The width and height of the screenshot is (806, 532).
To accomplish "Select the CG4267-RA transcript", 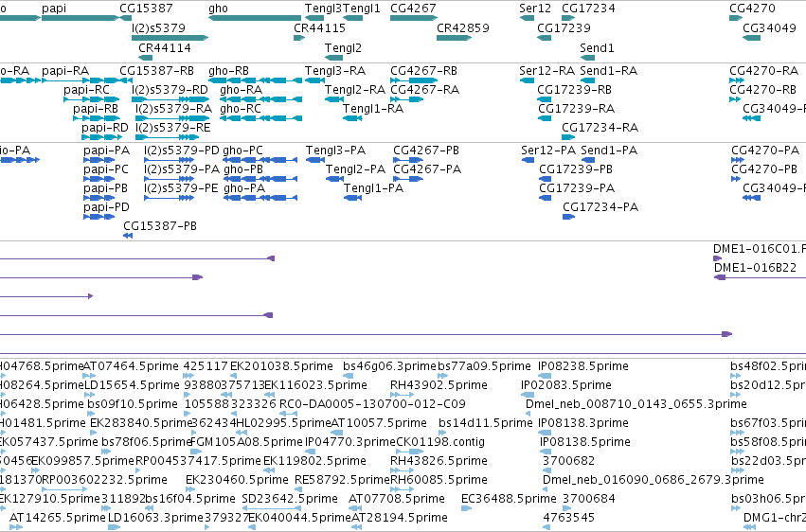I will point(406,99).
